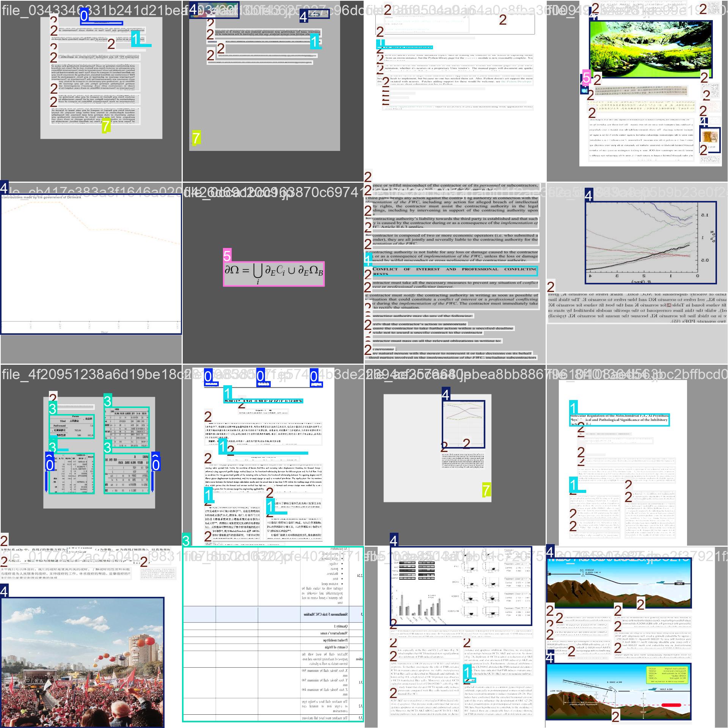The width and height of the screenshot is (728, 728).
Task: Click the pink-boxed boundary equation ∂Ω
Action: (274, 274)
